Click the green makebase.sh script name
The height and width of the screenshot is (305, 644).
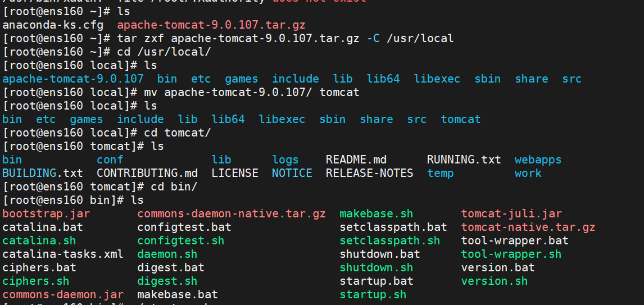(x=376, y=214)
